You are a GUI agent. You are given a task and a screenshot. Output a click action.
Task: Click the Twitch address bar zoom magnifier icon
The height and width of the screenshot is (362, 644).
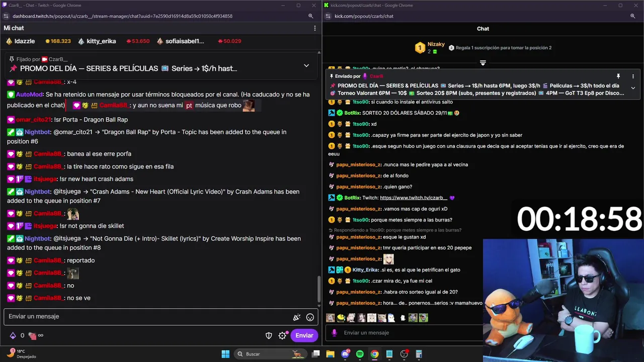pos(311,16)
